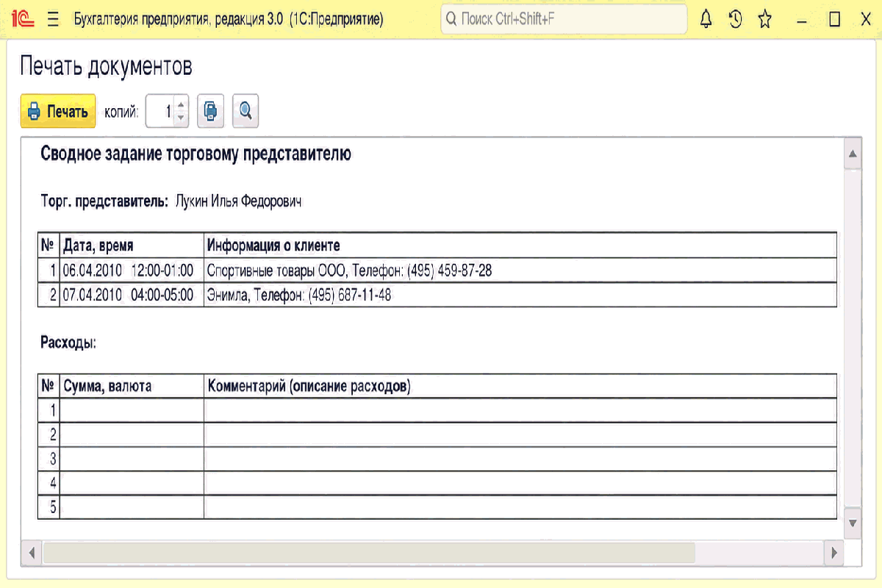Click the 'Спортивные товары ООО' client cell

coord(520,270)
